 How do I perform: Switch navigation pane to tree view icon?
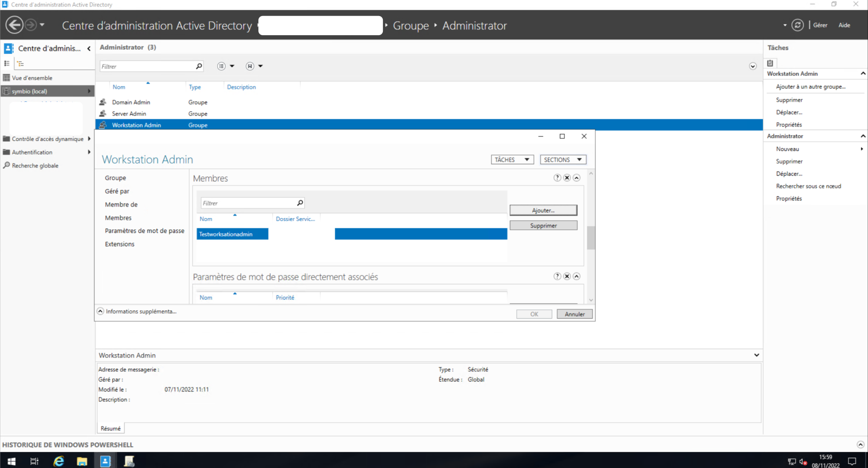(x=20, y=64)
